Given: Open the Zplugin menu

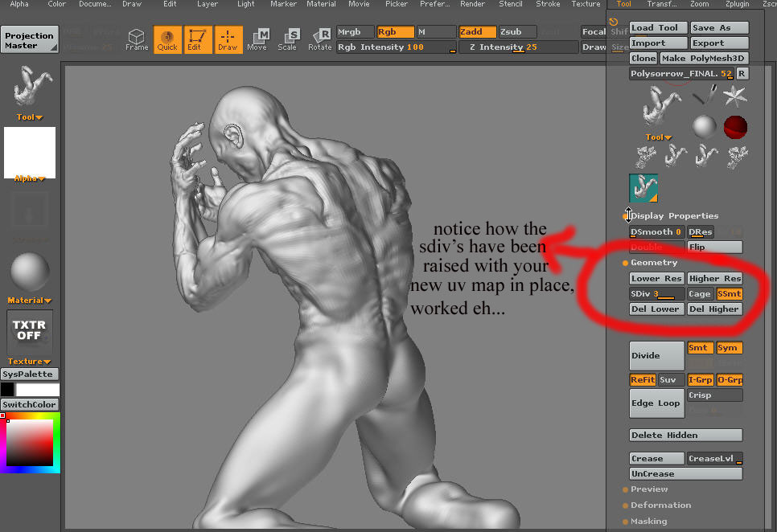Looking at the screenshot, I should (x=738, y=4).
